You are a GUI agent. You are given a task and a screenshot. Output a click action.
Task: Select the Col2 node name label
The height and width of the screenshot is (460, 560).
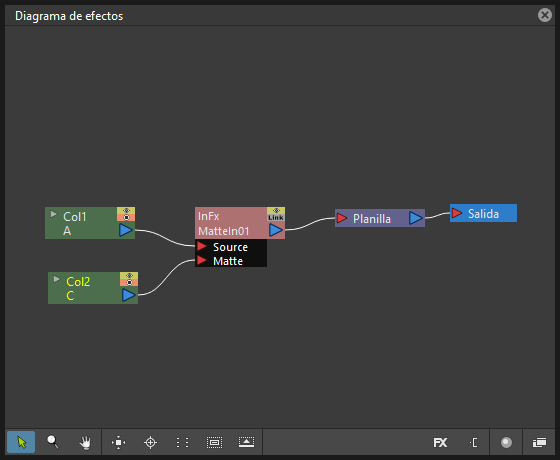click(x=78, y=282)
